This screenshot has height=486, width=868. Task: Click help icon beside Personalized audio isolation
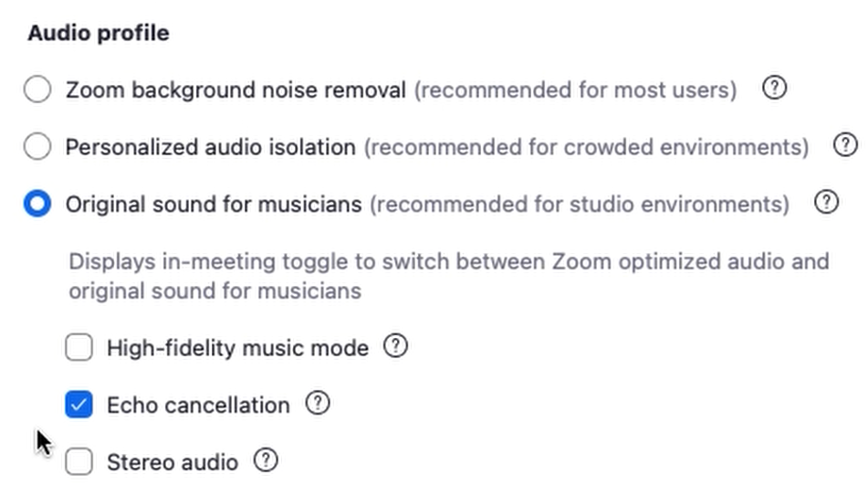pos(846,146)
